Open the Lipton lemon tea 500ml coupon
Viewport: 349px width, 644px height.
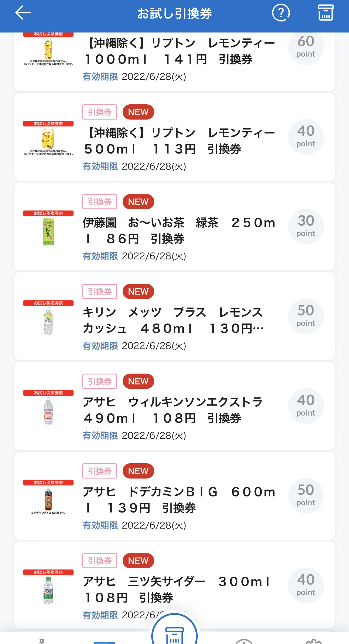pyautogui.click(x=179, y=141)
